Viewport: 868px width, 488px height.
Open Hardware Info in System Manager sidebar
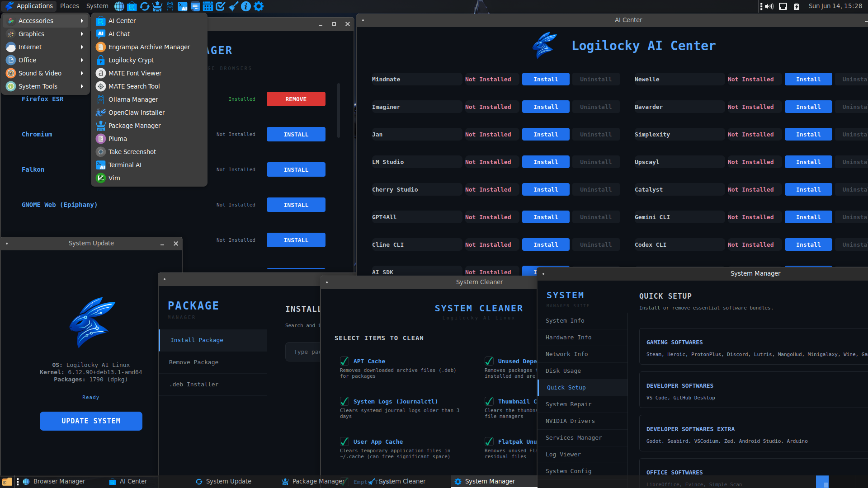coord(582,338)
